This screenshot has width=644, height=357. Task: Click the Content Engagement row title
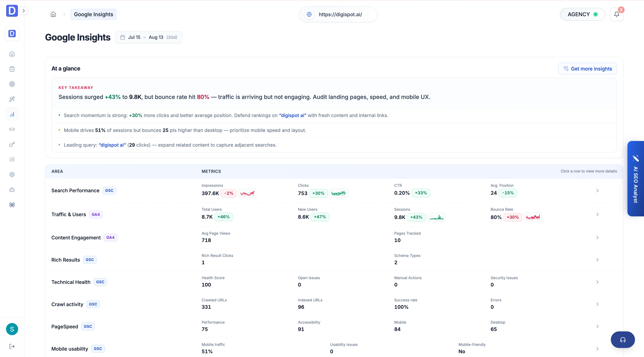pos(76,238)
